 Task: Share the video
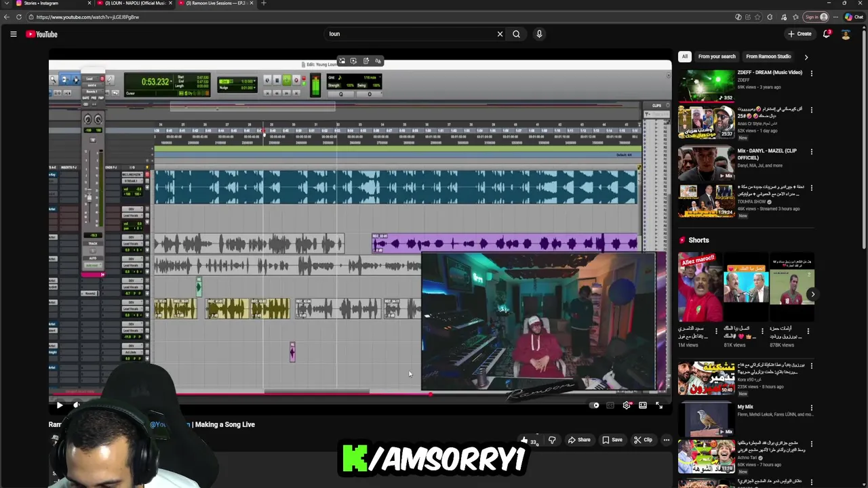579,440
